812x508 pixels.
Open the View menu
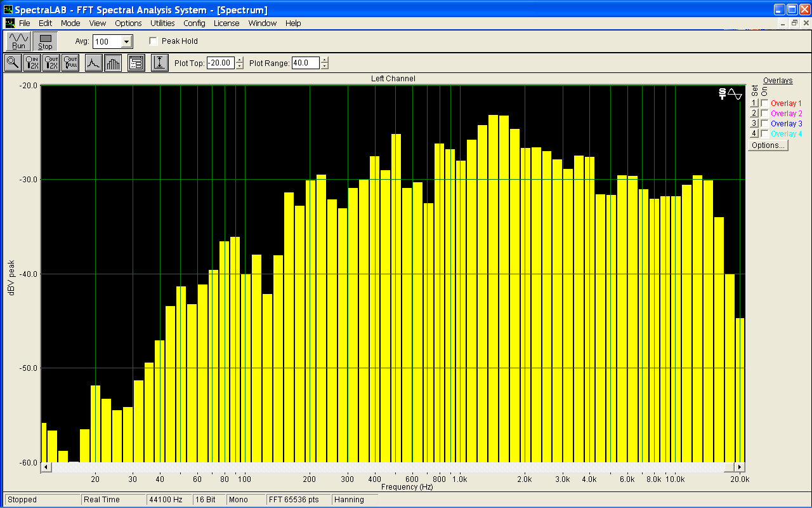click(x=98, y=23)
